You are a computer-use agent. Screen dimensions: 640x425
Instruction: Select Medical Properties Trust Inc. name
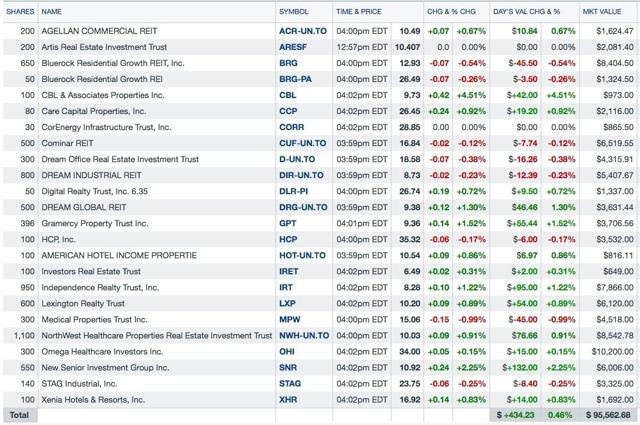[x=94, y=320]
